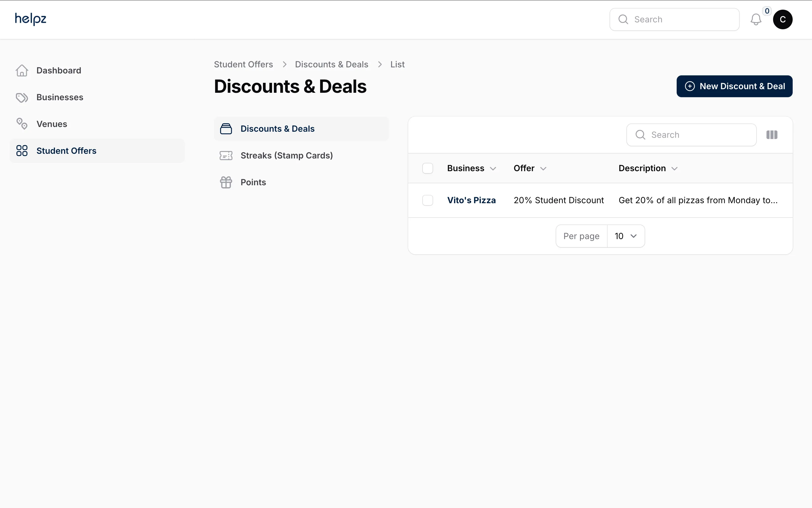The width and height of the screenshot is (812, 508).
Task: Toggle table columns icon
Action: 772,135
